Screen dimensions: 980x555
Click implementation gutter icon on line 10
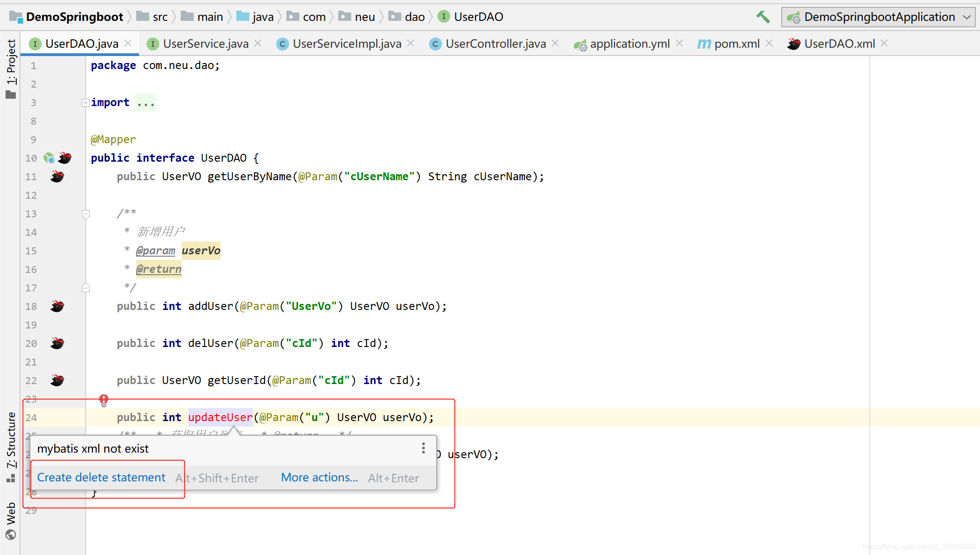[49, 158]
